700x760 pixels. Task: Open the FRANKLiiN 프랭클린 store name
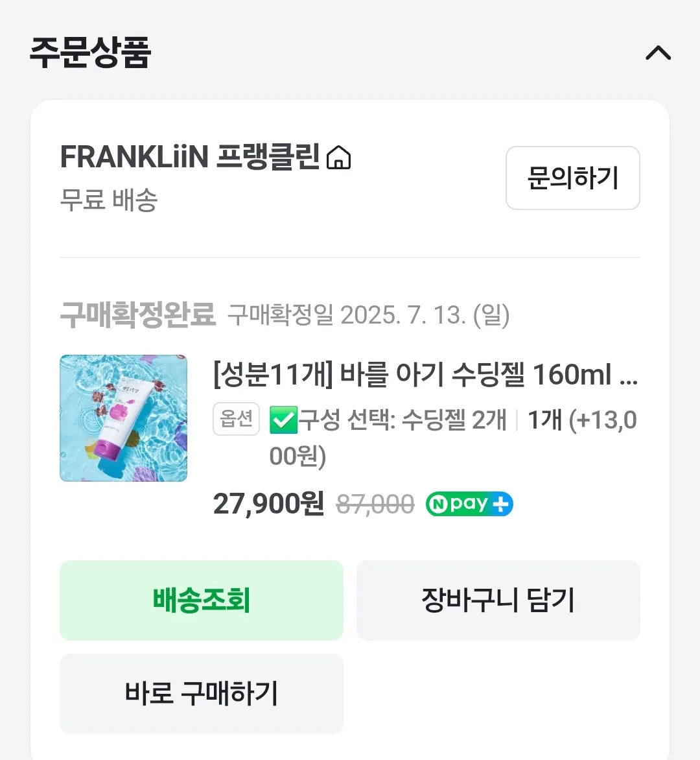(x=189, y=157)
